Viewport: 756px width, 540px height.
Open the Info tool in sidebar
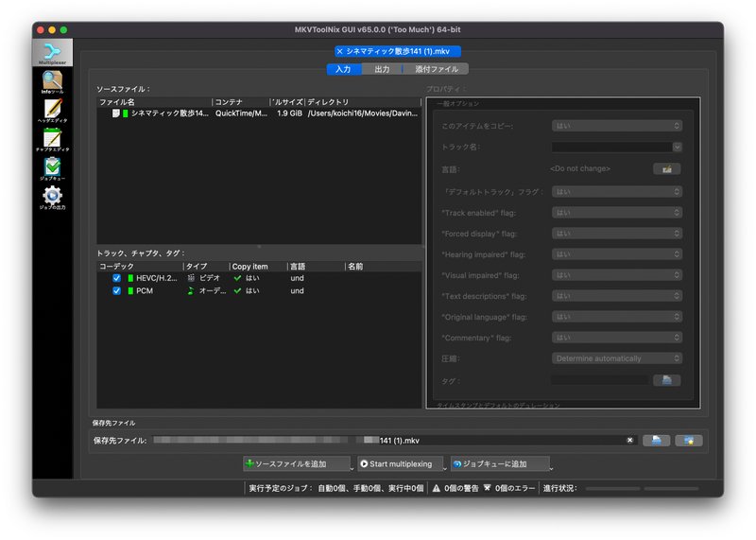(53, 81)
